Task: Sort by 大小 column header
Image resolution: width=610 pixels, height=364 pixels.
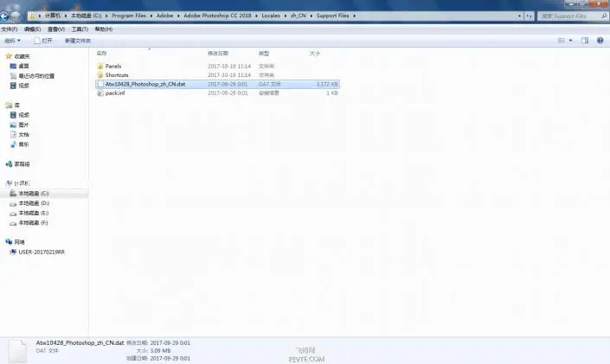Action: point(315,54)
